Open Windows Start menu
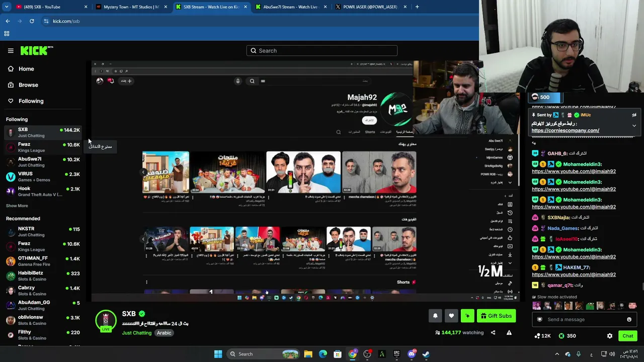 (x=218, y=354)
